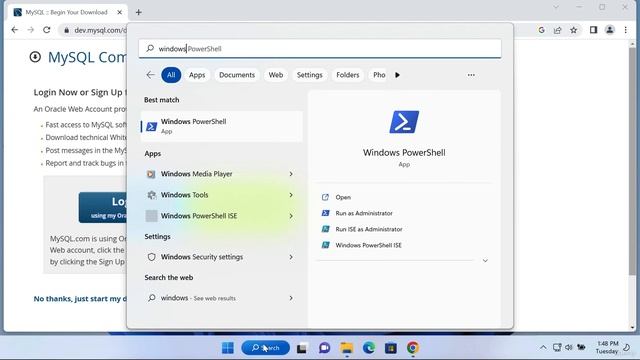This screenshot has width=640, height=360.
Task: Select the Apps search filter
Action: pos(197,75)
